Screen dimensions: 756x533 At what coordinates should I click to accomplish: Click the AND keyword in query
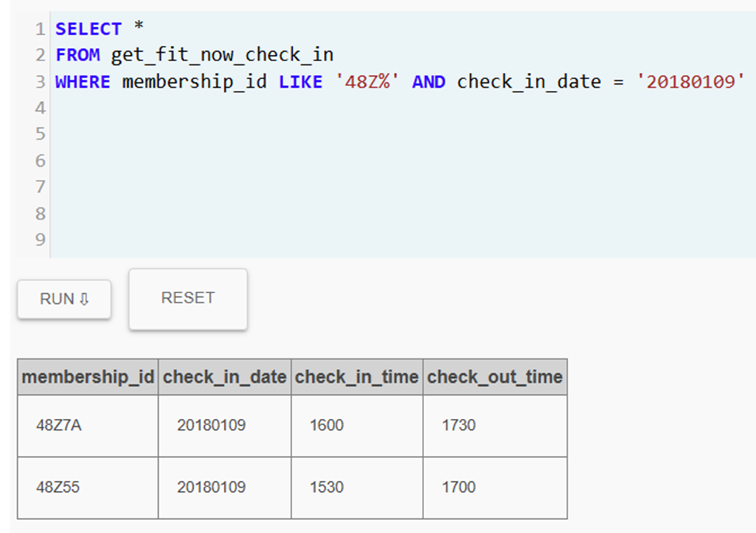click(x=429, y=81)
